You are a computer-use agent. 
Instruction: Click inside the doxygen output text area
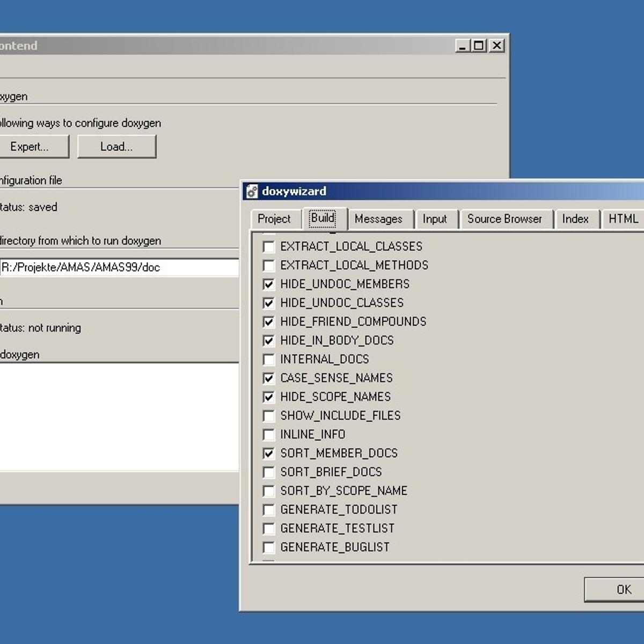(119, 418)
